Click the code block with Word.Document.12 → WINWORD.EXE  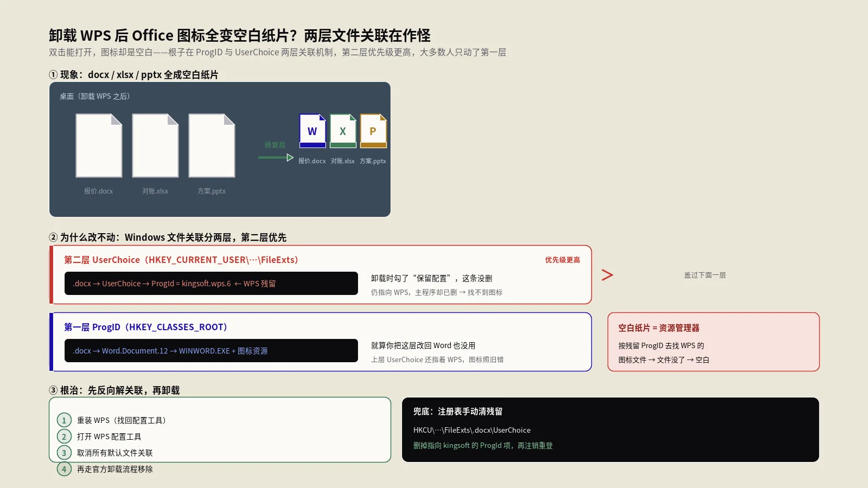(x=211, y=351)
